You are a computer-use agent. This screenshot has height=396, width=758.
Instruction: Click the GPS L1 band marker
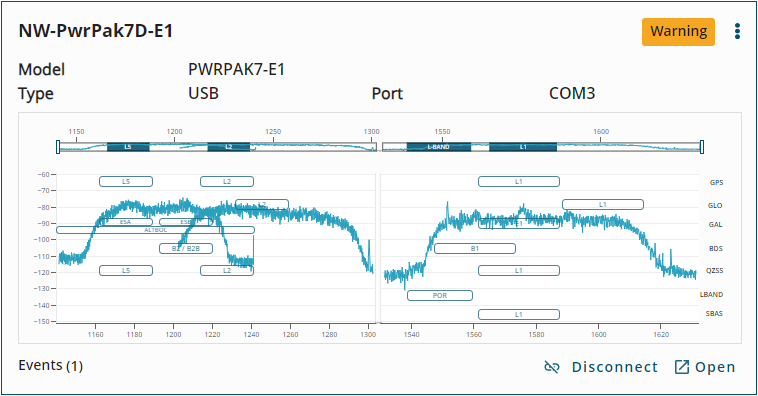coord(519,182)
